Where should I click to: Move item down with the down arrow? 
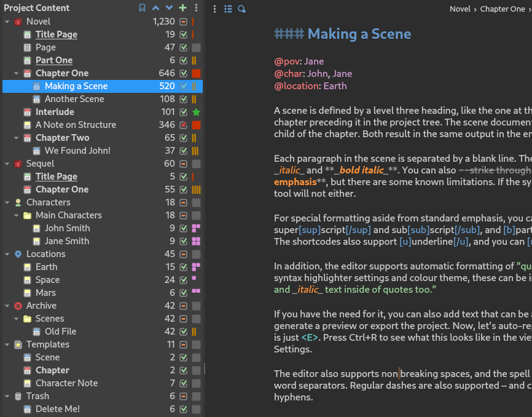(x=169, y=8)
